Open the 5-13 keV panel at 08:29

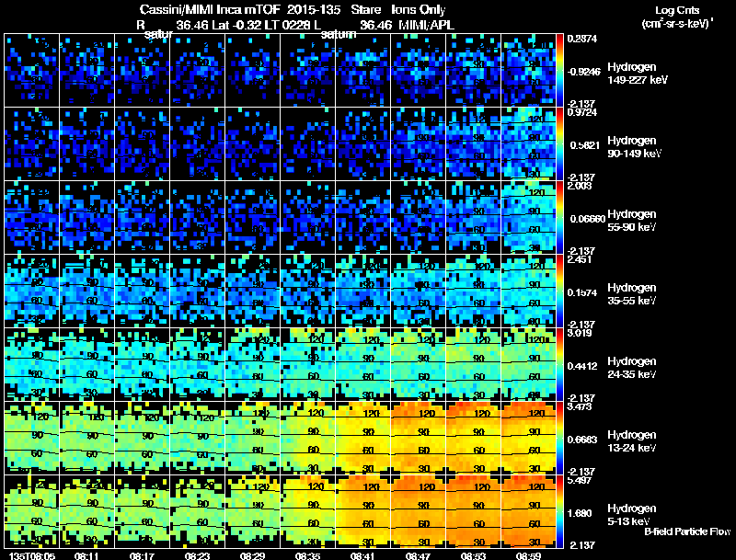pyautogui.click(x=252, y=511)
